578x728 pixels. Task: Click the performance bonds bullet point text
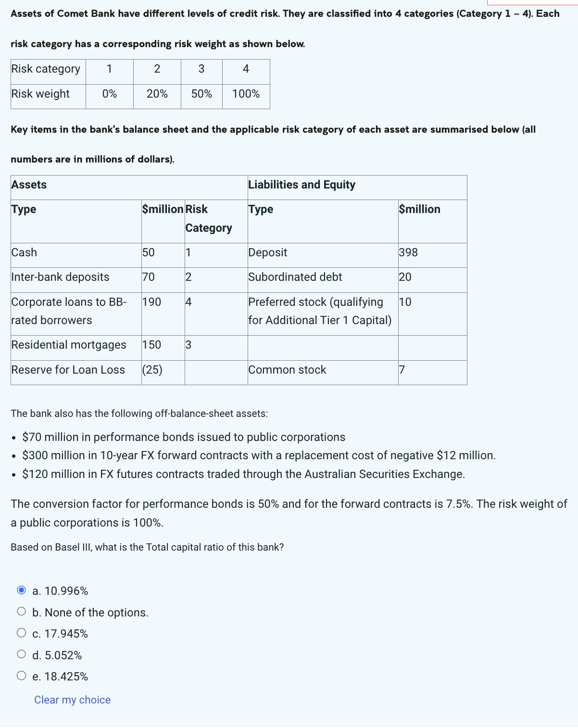[184, 437]
